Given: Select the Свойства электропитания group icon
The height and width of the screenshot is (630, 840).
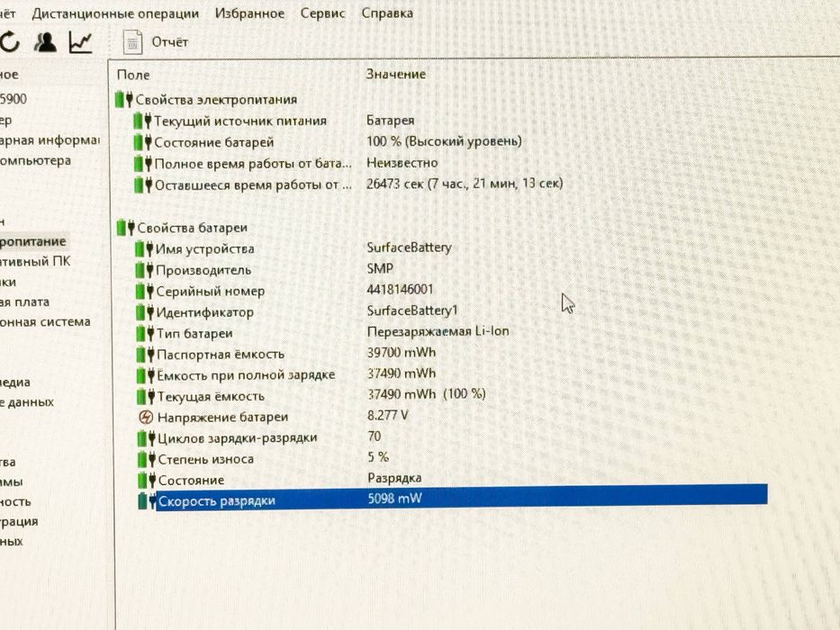Looking at the screenshot, I should (124, 99).
